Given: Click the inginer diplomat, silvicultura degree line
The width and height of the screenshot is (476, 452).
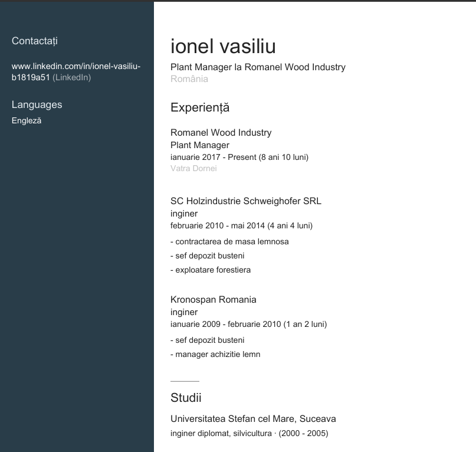Looking at the screenshot, I should (249, 433).
